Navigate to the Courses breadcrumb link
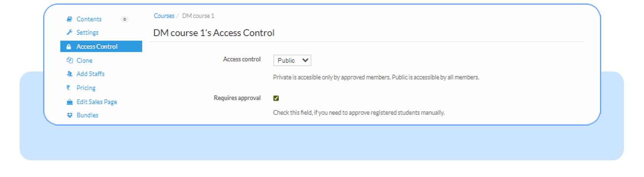This screenshot has width=644, height=177. tap(164, 16)
